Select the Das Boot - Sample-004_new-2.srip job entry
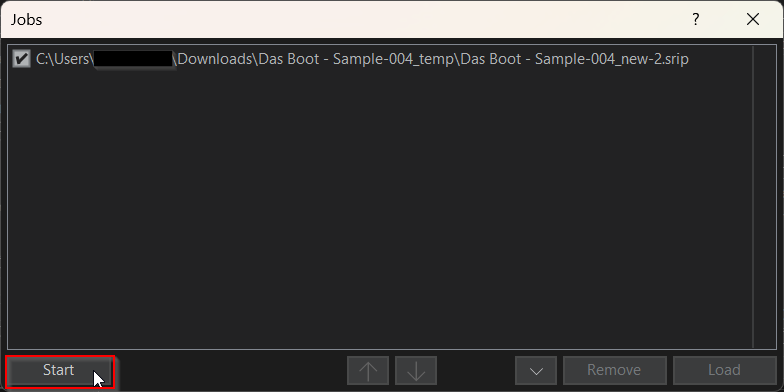Screen dimensions: 784x392 click(362, 59)
